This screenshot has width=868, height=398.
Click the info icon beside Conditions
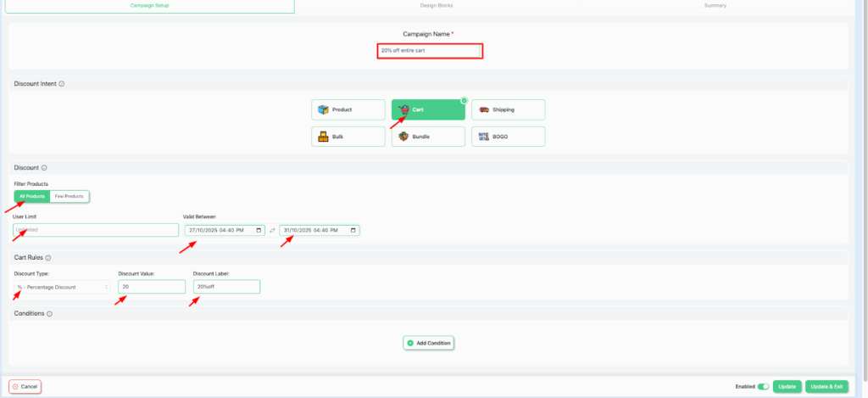click(50, 314)
